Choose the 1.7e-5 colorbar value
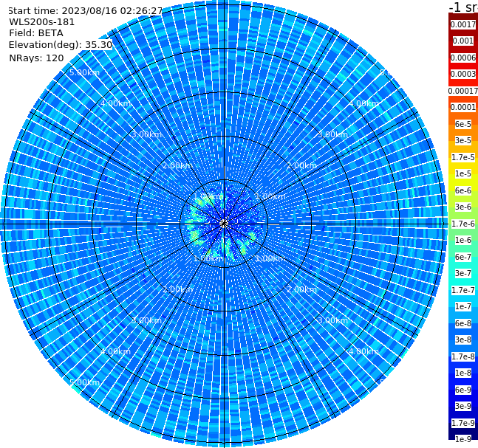The height and width of the screenshot is (448, 478). pos(463,157)
